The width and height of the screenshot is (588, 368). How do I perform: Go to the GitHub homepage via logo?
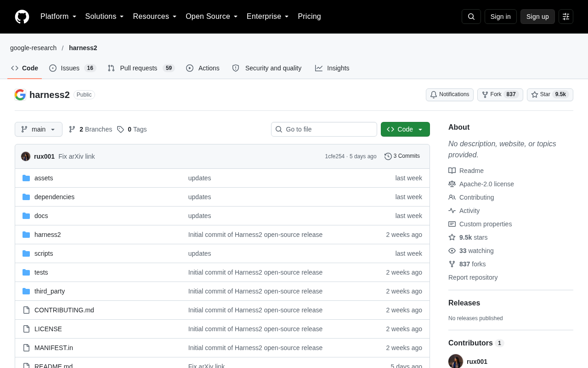[22, 17]
